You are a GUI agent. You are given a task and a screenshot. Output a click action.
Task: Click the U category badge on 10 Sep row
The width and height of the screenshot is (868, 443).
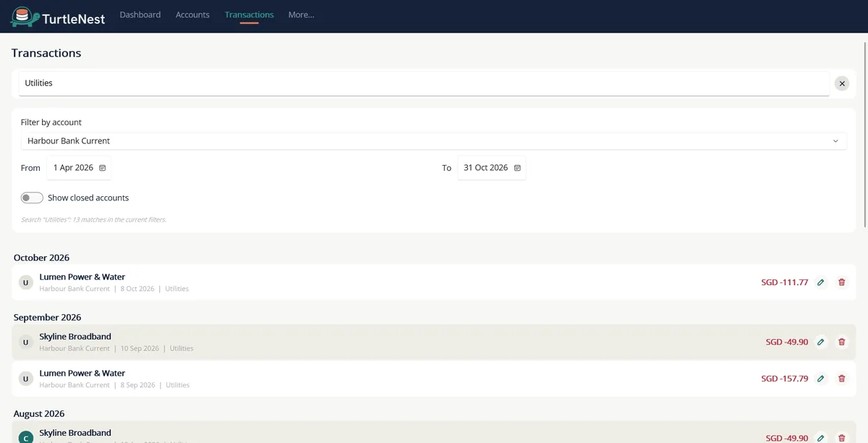tap(26, 342)
